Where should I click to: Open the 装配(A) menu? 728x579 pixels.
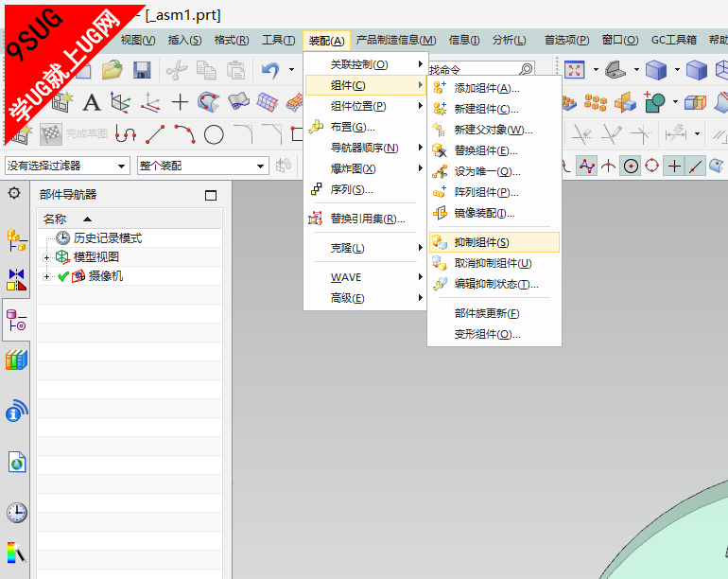pos(326,41)
